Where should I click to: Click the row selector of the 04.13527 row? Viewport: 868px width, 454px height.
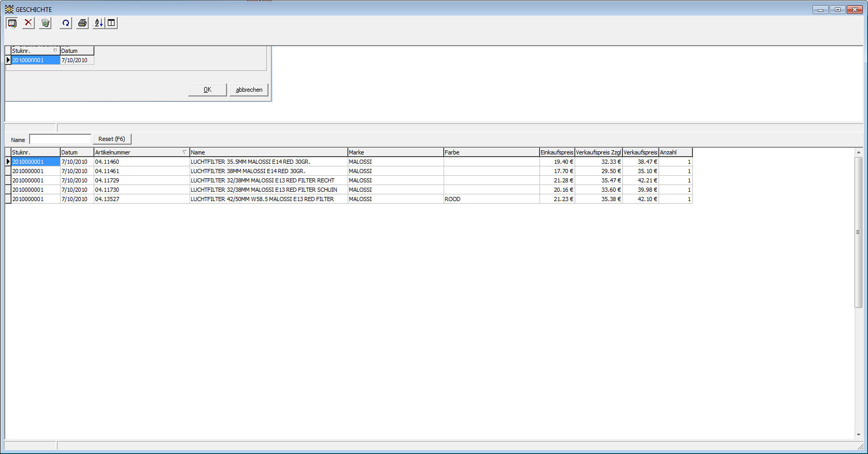pos(8,199)
